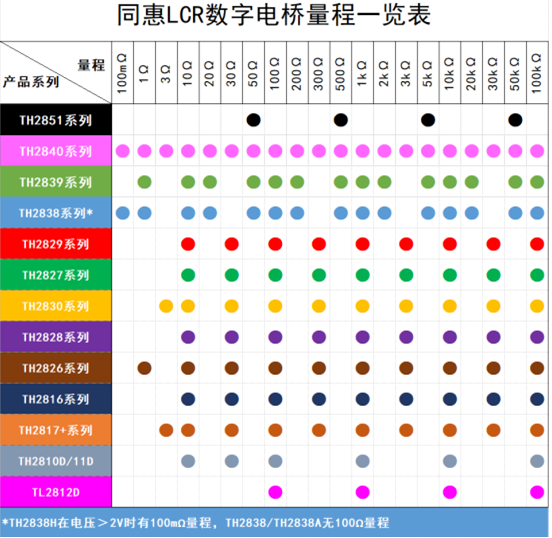The width and height of the screenshot is (552, 538).
Task: Click the black dot under 50Ω in TH2851 row
Action: coord(253,120)
